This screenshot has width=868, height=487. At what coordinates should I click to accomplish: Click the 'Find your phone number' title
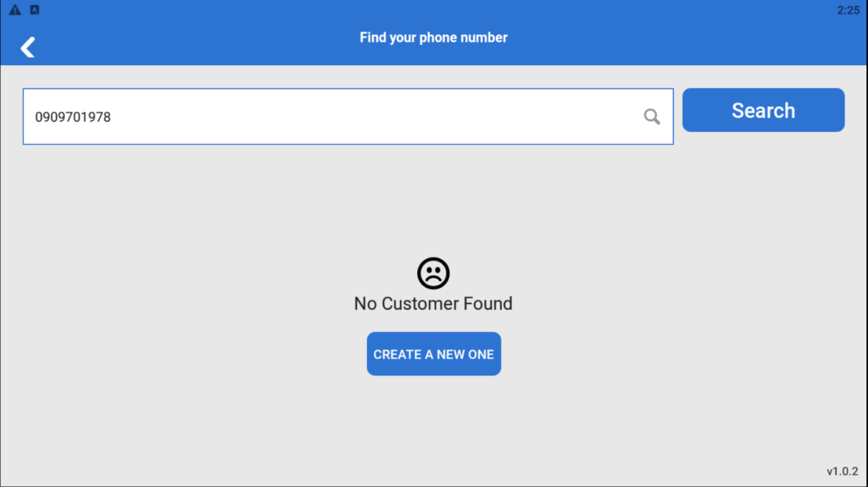pos(433,37)
